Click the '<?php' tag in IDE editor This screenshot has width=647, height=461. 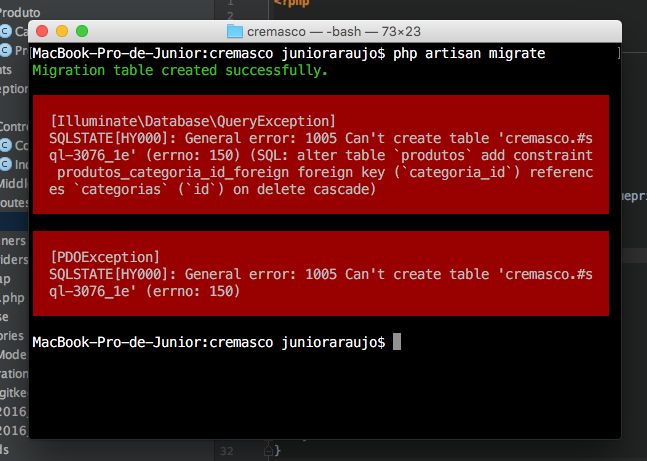point(291,3)
